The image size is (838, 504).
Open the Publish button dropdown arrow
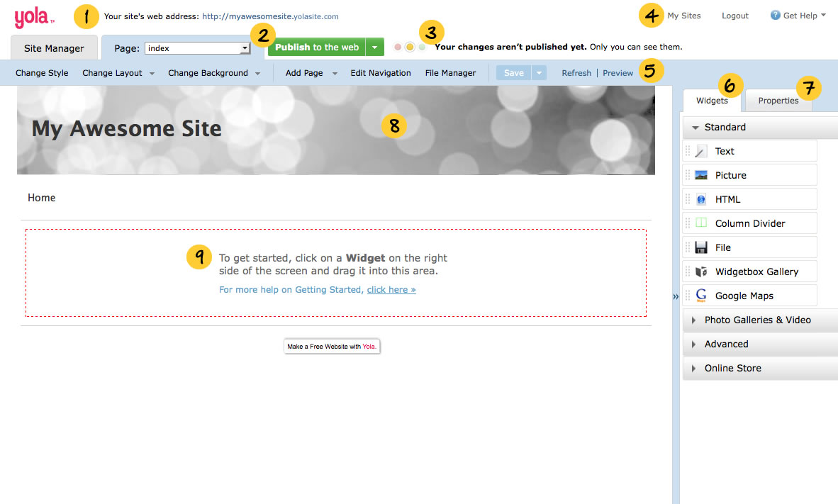click(x=374, y=47)
